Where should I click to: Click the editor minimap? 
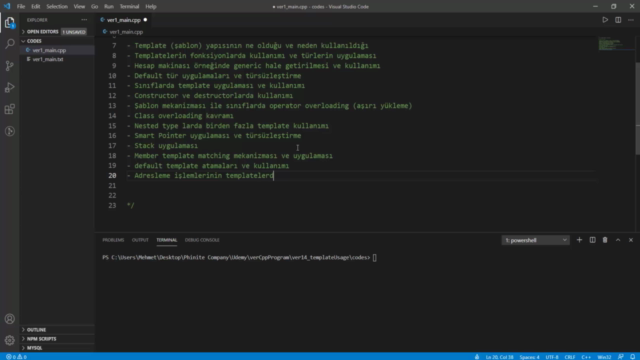[x=616, y=44]
